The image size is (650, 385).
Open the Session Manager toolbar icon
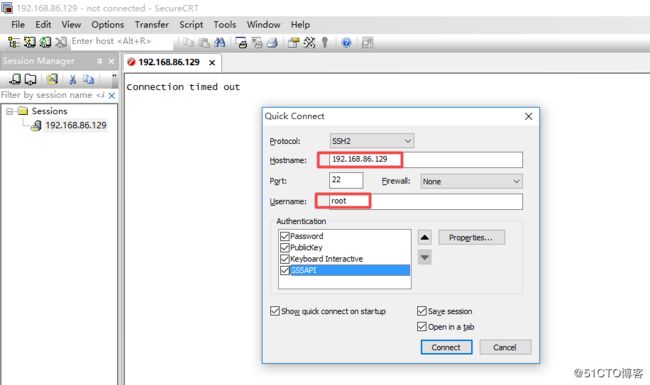click(x=14, y=42)
